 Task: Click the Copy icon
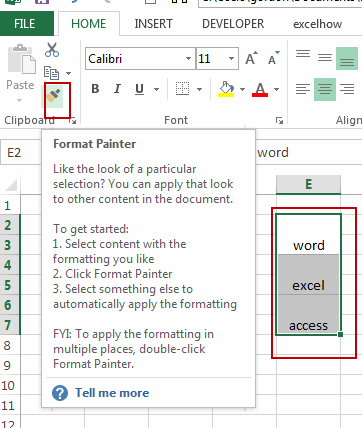[x=51, y=73]
